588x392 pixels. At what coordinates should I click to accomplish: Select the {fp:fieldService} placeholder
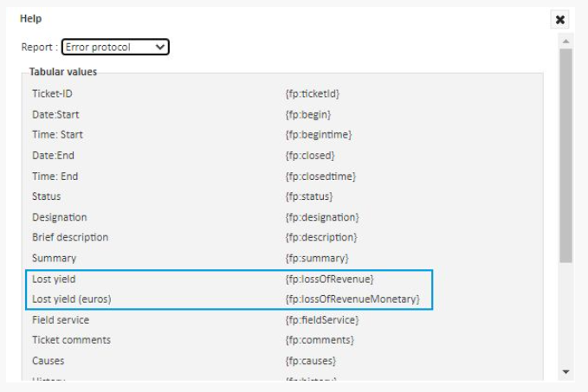tap(322, 320)
